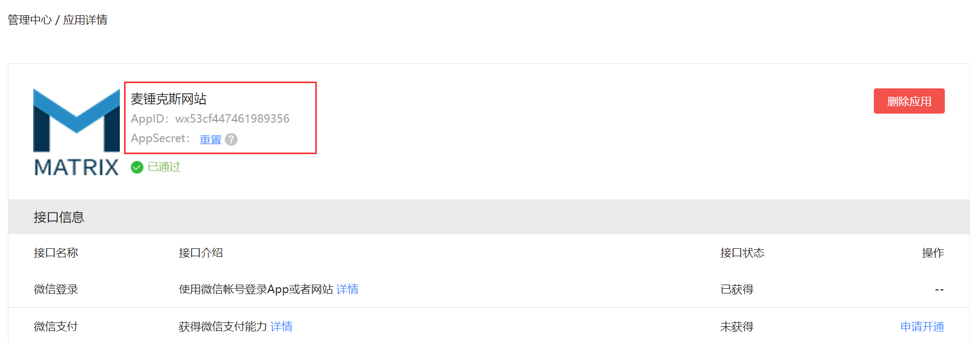
Task: Click the 重置 link beside AppSecret
Action: click(210, 139)
